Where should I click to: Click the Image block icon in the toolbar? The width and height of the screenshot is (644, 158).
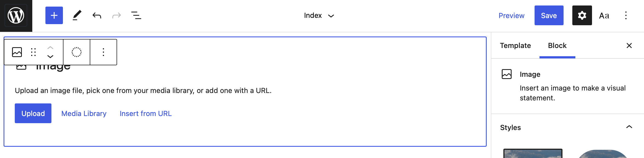pos(16,52)
